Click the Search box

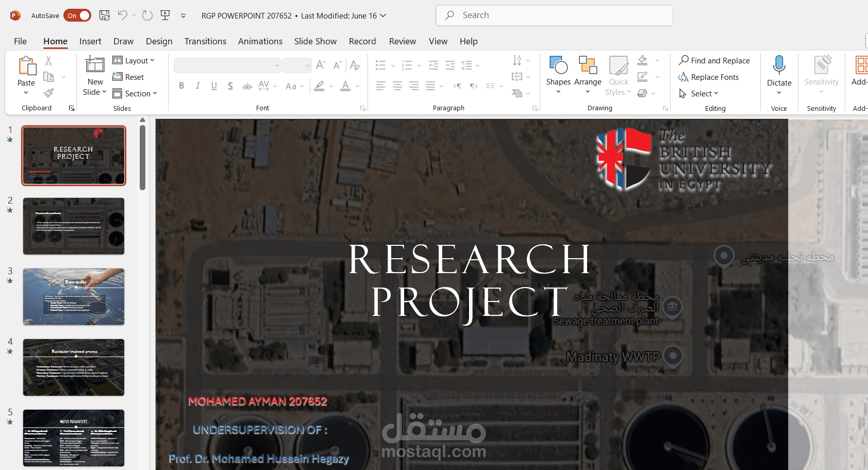554,15
